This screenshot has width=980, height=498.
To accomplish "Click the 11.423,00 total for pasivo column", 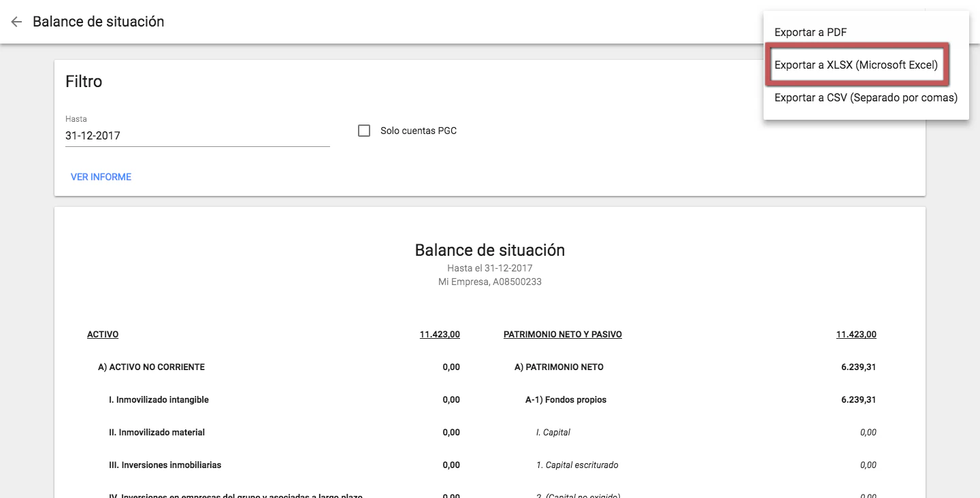I will point(857,334).
